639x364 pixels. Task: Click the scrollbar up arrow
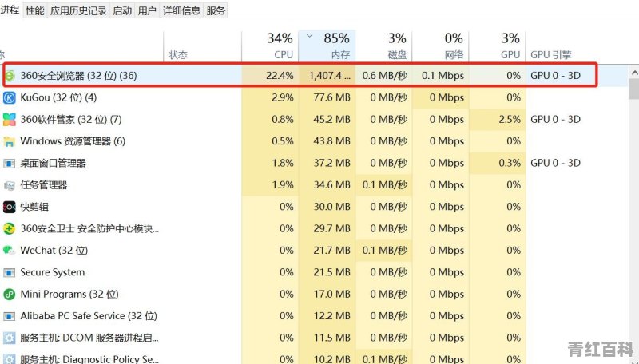(x=634, y=73)
